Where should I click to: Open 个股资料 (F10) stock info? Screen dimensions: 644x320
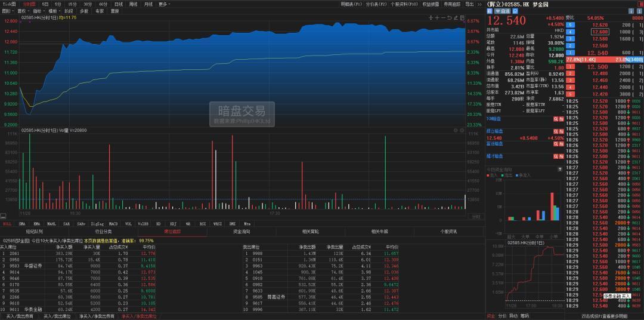tap(404, 4)
